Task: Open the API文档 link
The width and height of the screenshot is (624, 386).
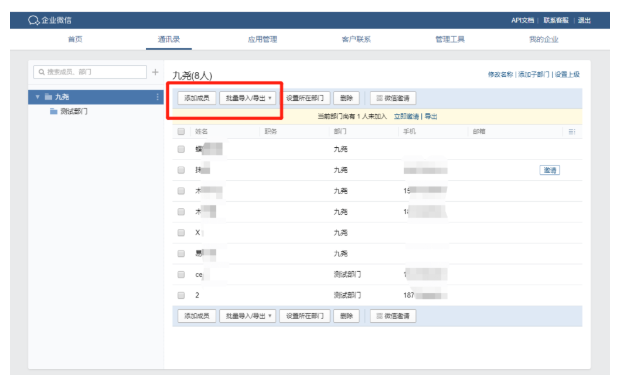Action: [522, 20]
